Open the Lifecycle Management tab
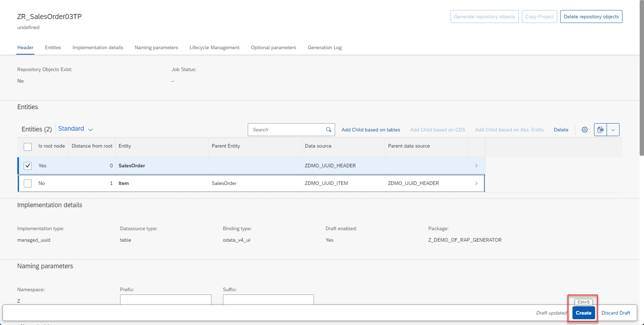Viewport: 644px width, 325px height. pyautogui.click(x=215, y=47)
